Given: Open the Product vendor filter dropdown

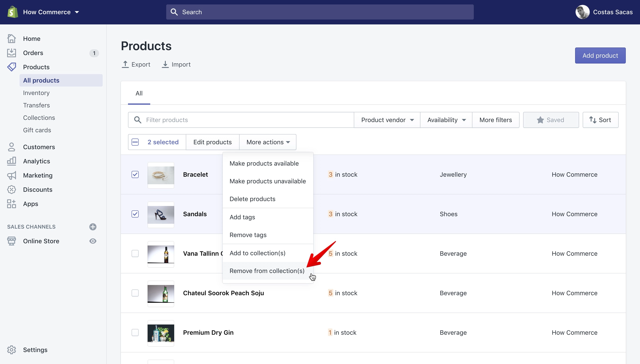Looking at the screenshot, I should (387, 120).
